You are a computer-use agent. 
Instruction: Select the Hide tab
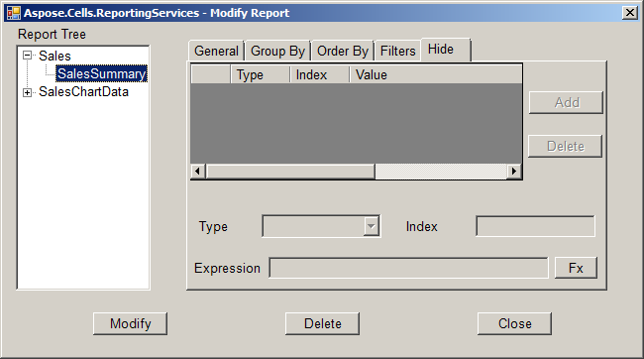[x=446, y=50]
